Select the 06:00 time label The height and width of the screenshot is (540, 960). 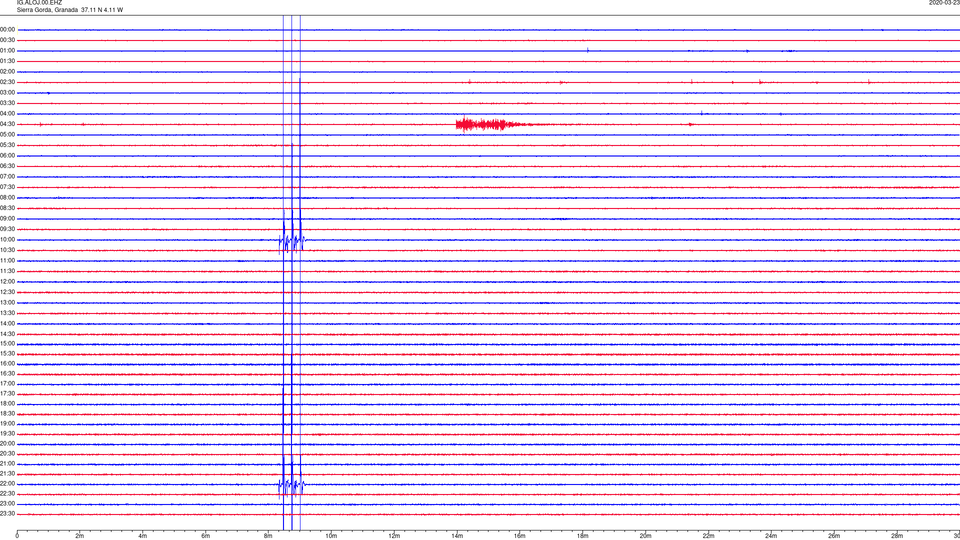point(7,156)
